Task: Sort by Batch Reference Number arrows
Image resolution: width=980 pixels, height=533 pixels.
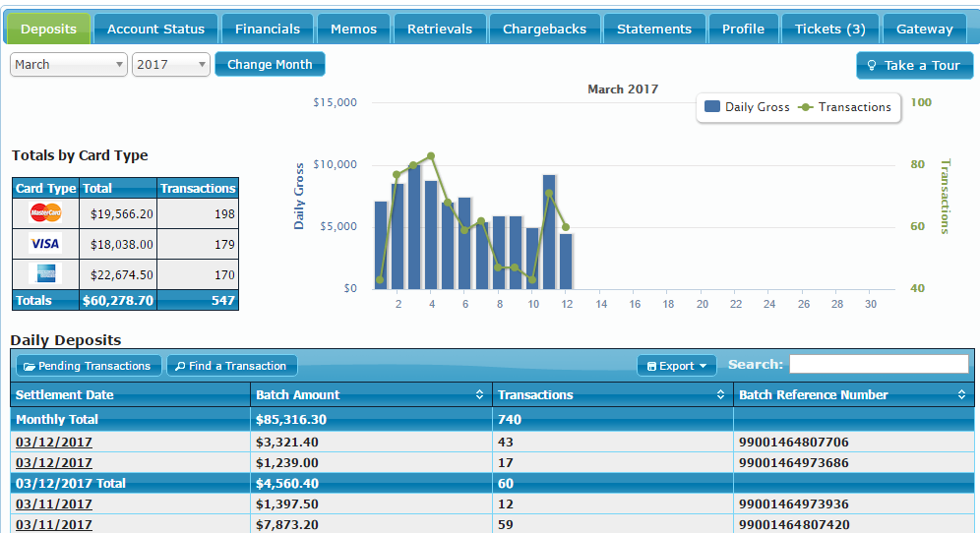Action: pos(961,394)
